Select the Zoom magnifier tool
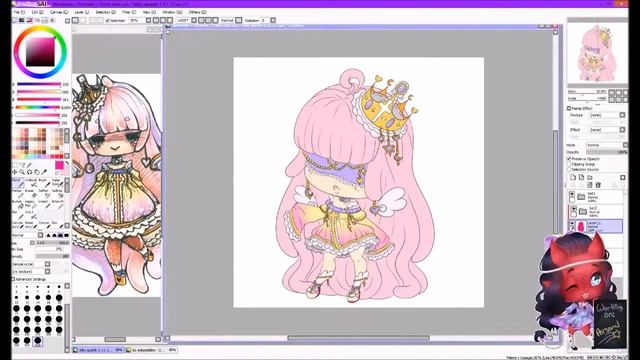 pyautogui.click(x=22, y=172)
